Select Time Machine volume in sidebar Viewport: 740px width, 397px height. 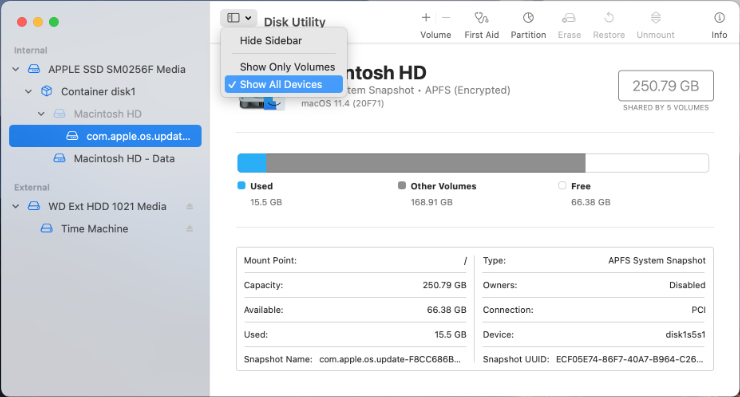pyautogui.click(x=94, y=228)
